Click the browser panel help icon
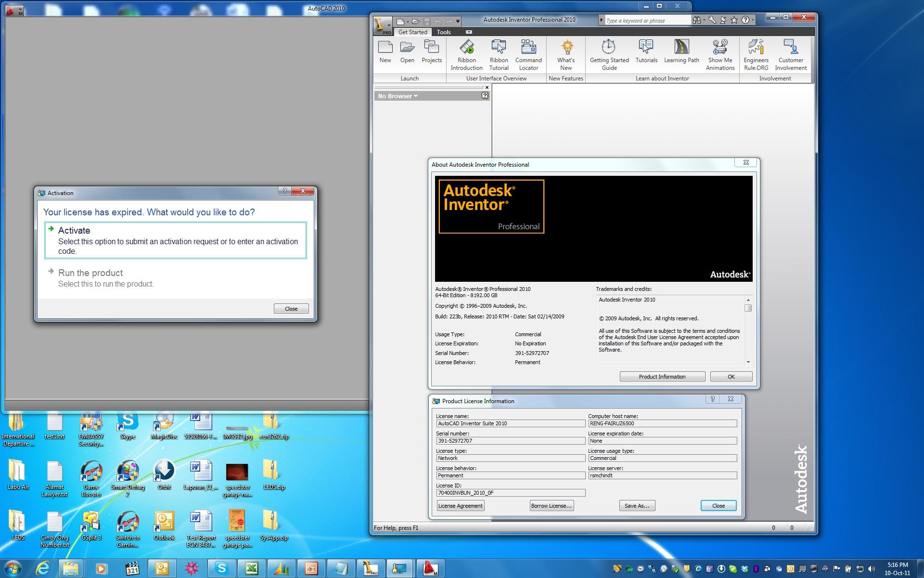The height and width of the screenshot is (578, 924). coord(485,96)
